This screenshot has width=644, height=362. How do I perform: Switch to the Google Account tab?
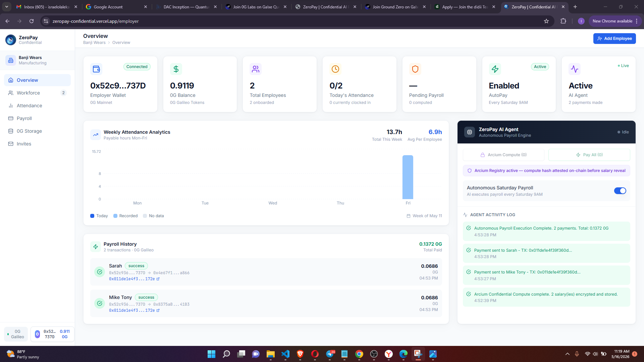pyautogui.click(x=116, y=7)
